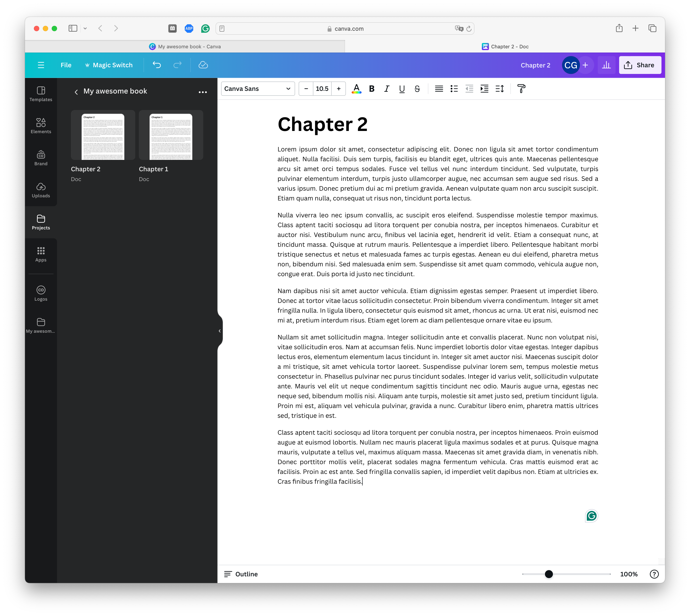Collapse the side panel with arrow handle
Viewport: 690px width, 616px height.
pyautogui.click(x=220, y=331)
